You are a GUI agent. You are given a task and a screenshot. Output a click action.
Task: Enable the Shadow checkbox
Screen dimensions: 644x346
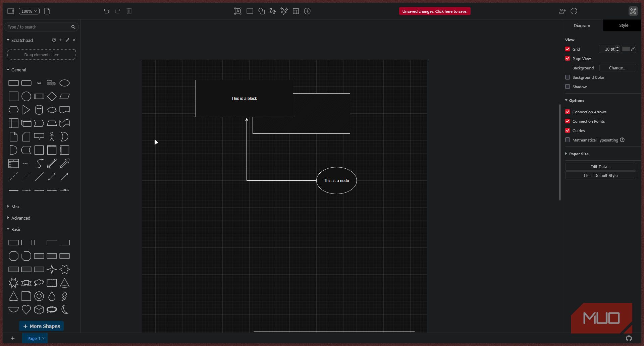(x=568, y=86)
